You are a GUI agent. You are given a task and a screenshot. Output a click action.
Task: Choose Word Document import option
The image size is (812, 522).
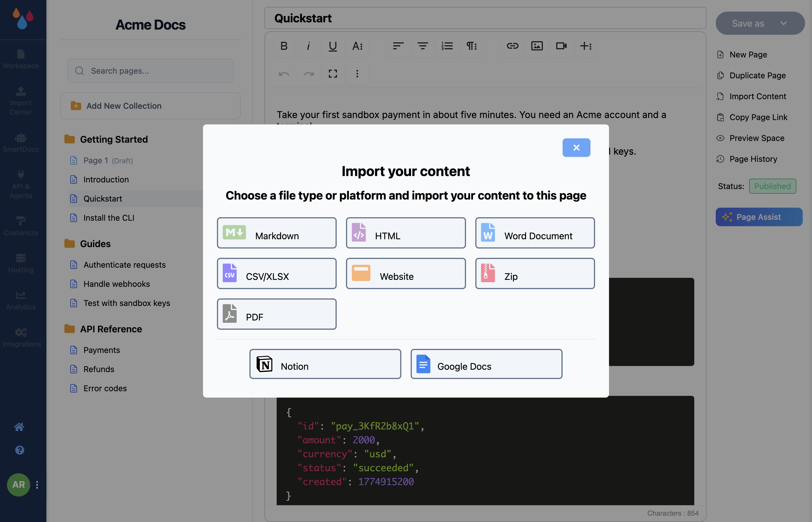535,233
